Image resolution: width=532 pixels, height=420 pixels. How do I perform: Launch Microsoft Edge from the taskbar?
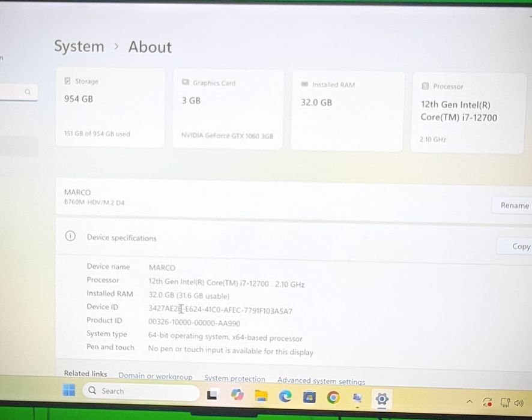point(285,396)
